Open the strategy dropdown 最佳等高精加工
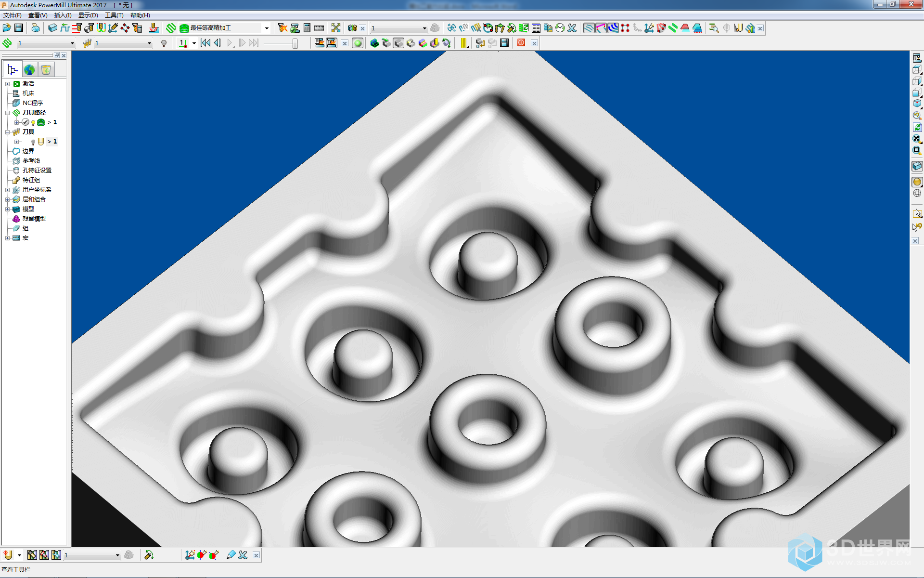This screenshot has height=578, width=924. coord(267,28)
